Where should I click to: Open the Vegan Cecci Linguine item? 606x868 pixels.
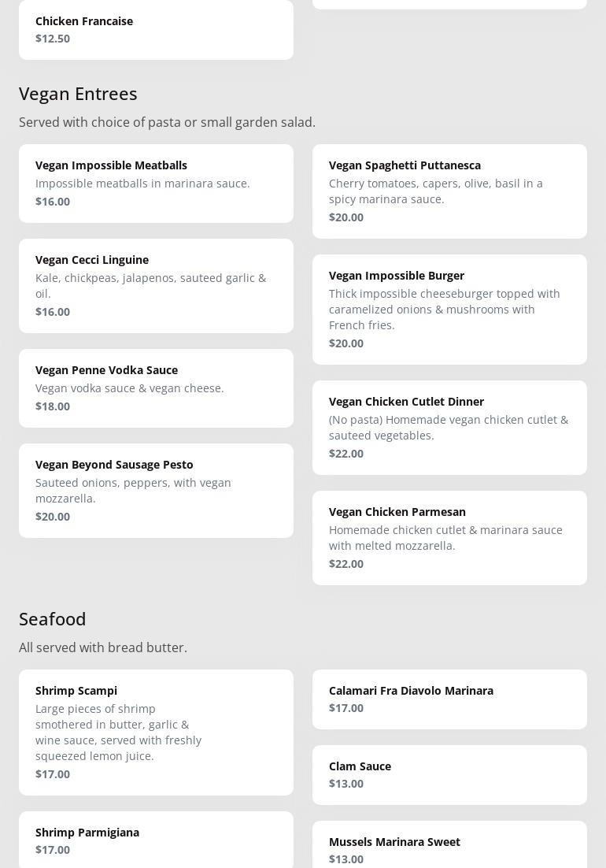[x=156, y=285]
